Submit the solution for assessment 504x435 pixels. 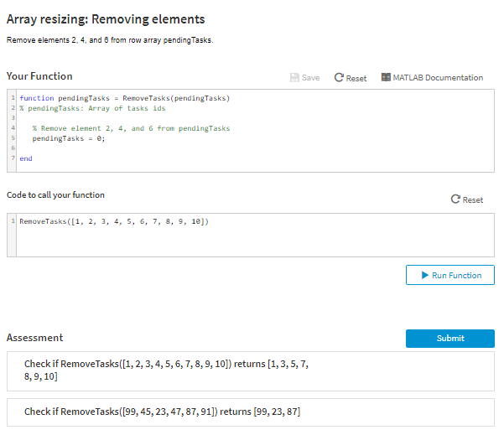[x=450, y=339]
